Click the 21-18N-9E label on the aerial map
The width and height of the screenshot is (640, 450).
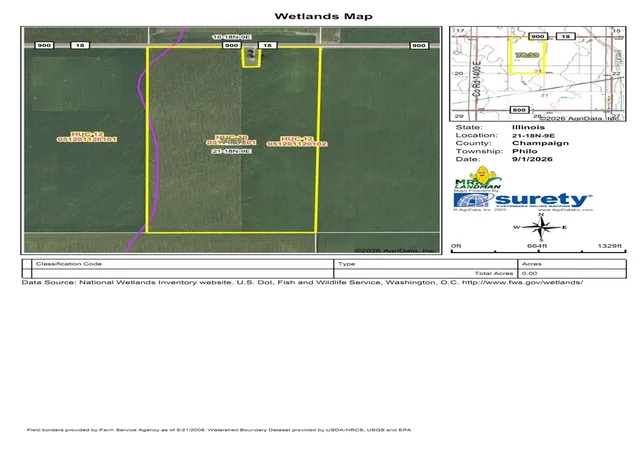click(231, 151)
